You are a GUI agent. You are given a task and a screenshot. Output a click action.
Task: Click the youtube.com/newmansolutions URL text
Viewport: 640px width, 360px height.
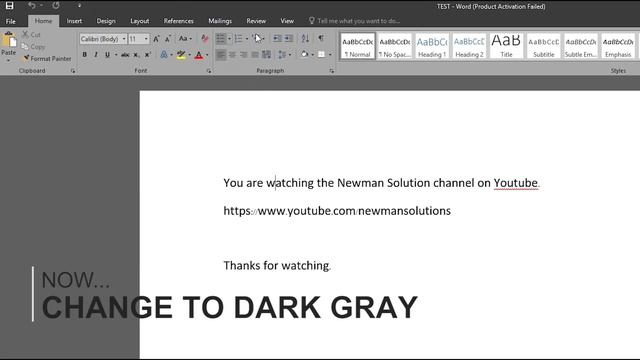(x=337, y=211)
